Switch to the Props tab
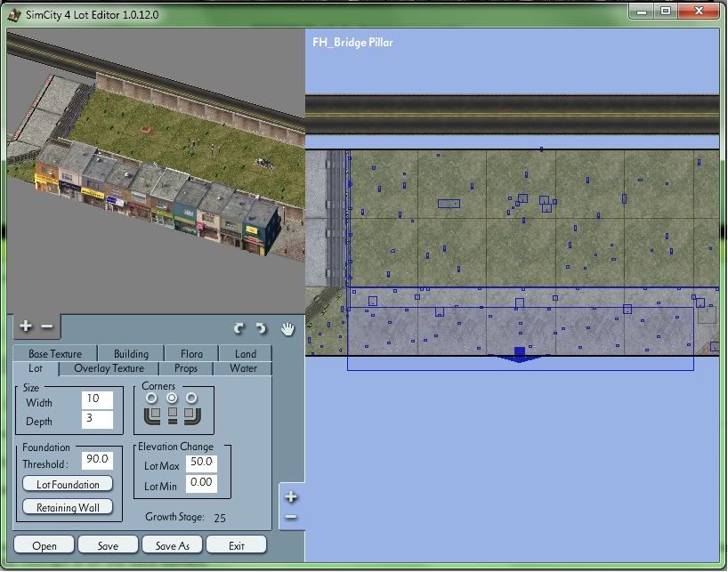Image resolution: width=728 pixels, height=572 pixels. pyautogui.click(x=186, y=368)
